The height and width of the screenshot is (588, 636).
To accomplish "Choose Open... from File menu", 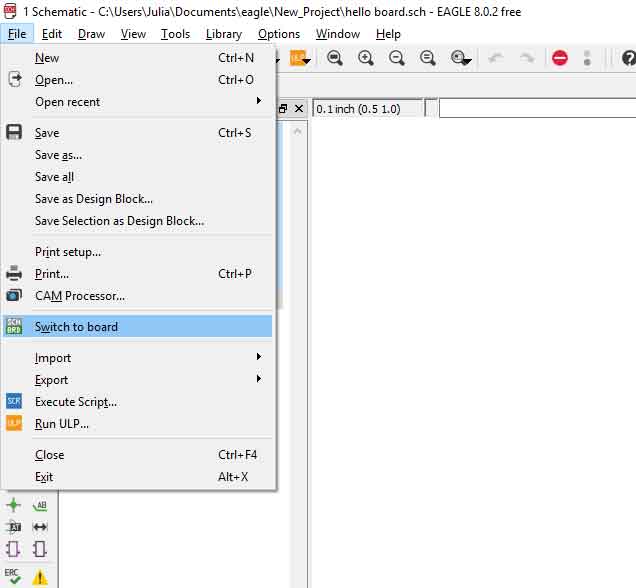I will coord(138,80).
